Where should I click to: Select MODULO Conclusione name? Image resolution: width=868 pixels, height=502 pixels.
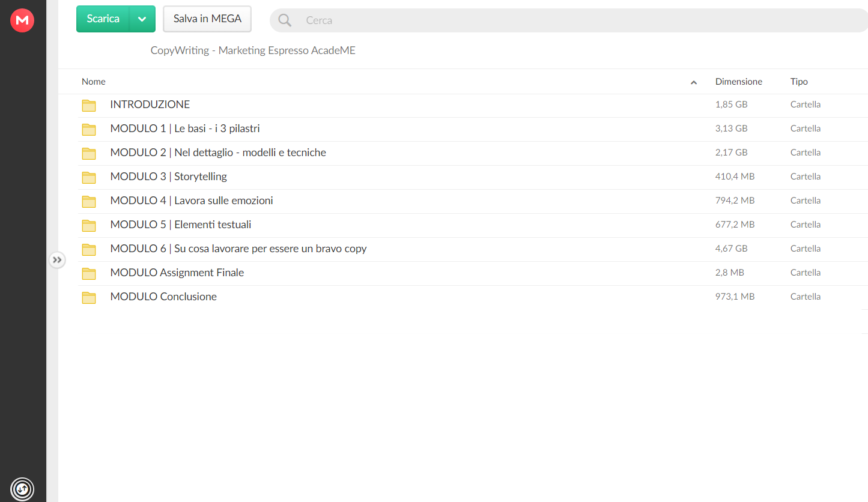(163, 297)
